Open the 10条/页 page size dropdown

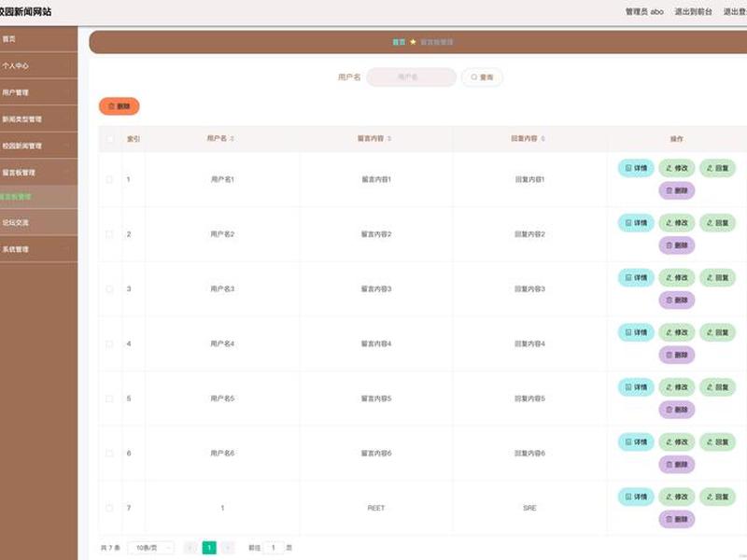point(151,548)
